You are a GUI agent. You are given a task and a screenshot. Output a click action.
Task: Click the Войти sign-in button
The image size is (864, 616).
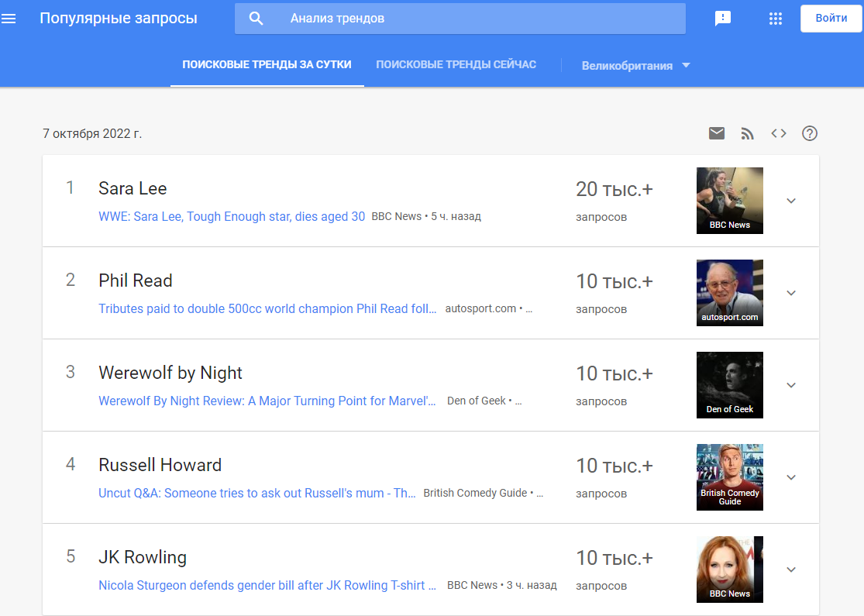coord(831,18)
